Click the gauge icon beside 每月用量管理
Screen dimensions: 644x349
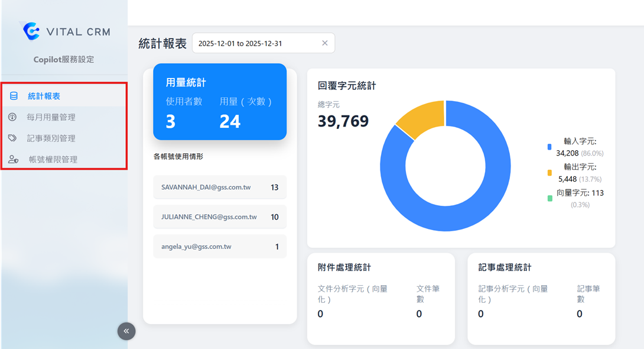(12, 117)
